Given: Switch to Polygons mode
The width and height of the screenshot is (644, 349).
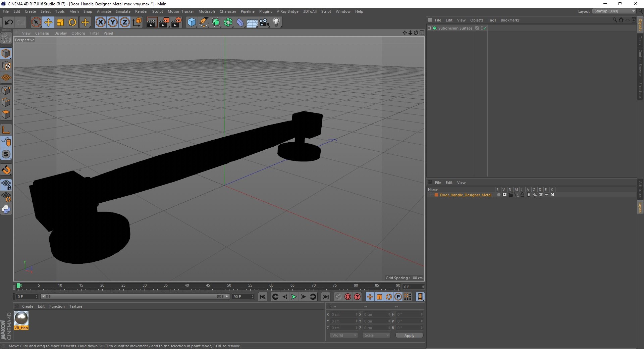Looking at the screenshot, I should click(6, 114).
